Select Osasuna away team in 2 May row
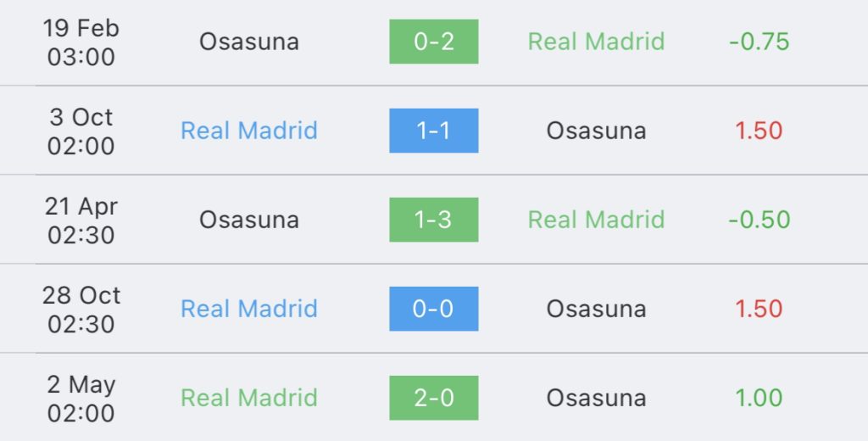 [x=596, y=399]
